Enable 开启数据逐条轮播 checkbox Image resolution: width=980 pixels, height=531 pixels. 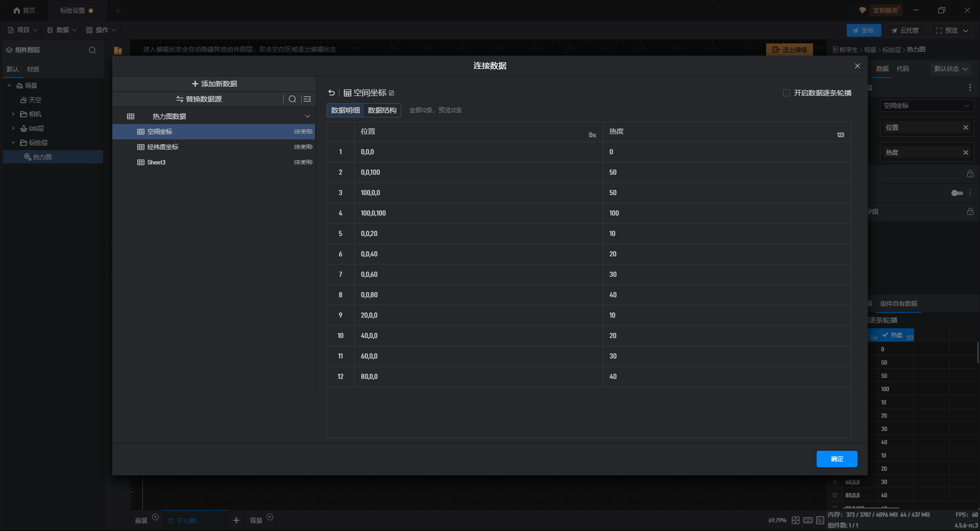787,93
